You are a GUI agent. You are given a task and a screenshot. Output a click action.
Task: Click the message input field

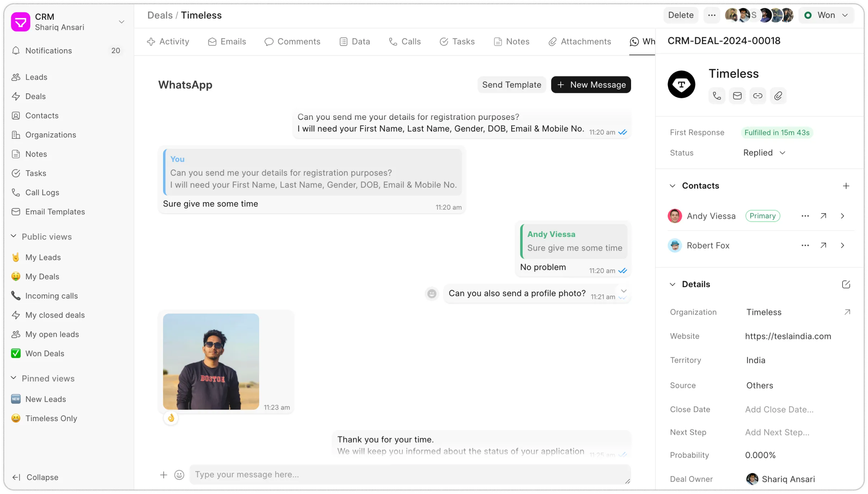pos(409,475)
